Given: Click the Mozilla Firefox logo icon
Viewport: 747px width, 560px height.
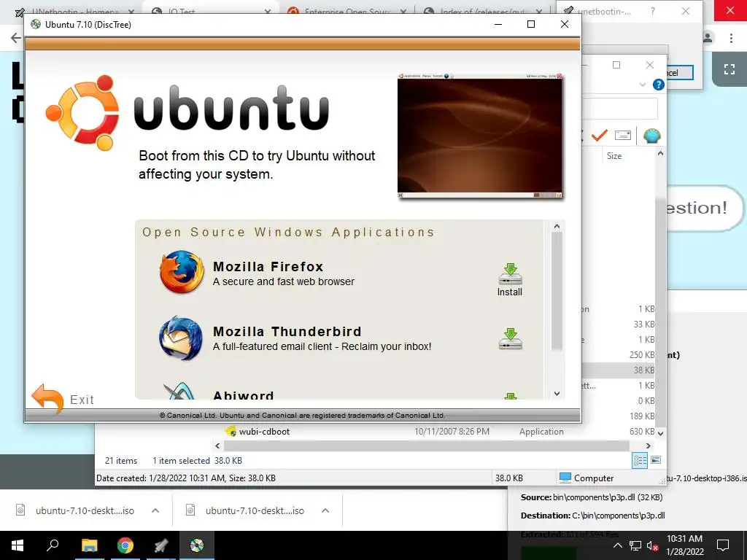Looking at the screenshot, I should click(181, 272).
